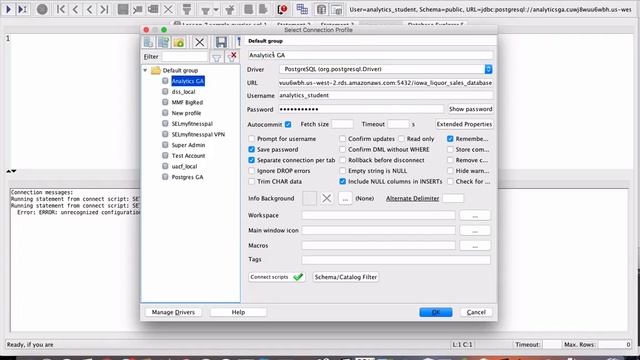Check Rollback before disconnect

(342, 160)
